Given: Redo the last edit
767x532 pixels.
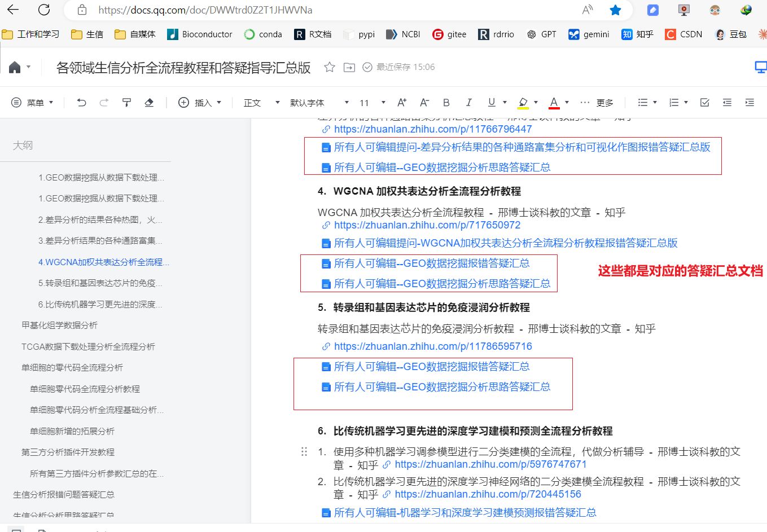Looking at the screenshot, I should click(x=104, y=102).
